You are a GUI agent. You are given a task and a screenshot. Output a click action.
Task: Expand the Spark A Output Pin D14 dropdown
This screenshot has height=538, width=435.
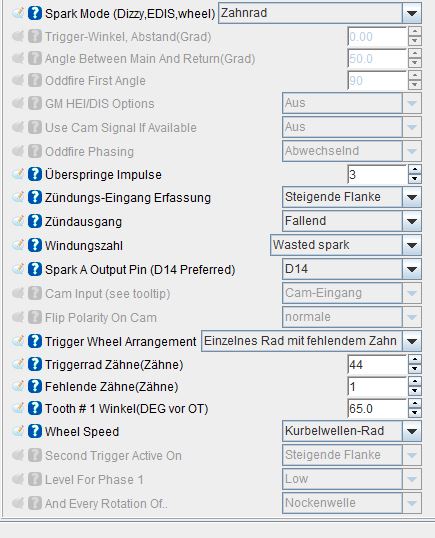[412, 269]
